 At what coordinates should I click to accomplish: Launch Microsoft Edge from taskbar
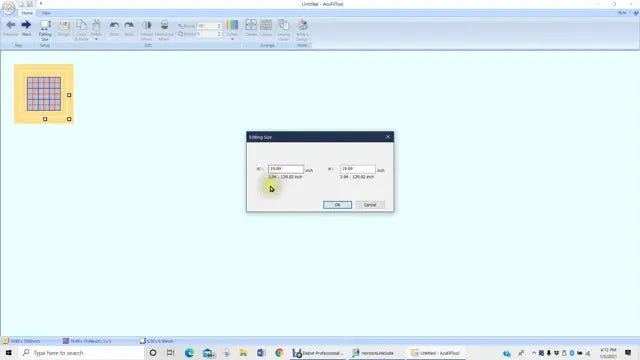coord(189,353)
